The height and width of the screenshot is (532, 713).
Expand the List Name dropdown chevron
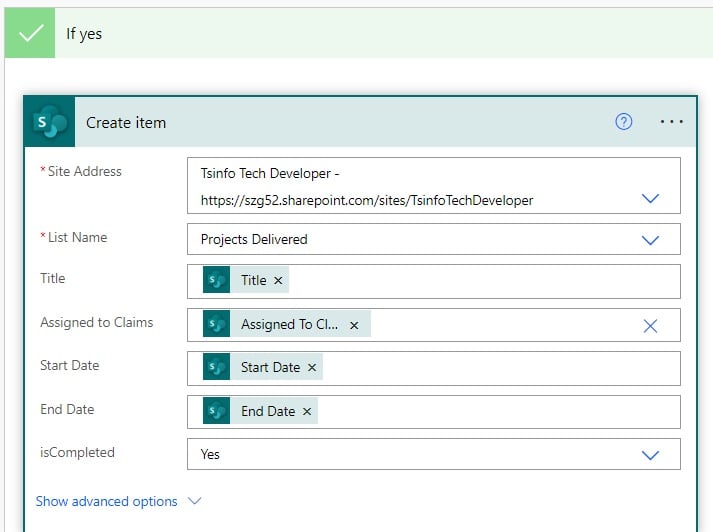click(x=650, y=240)
